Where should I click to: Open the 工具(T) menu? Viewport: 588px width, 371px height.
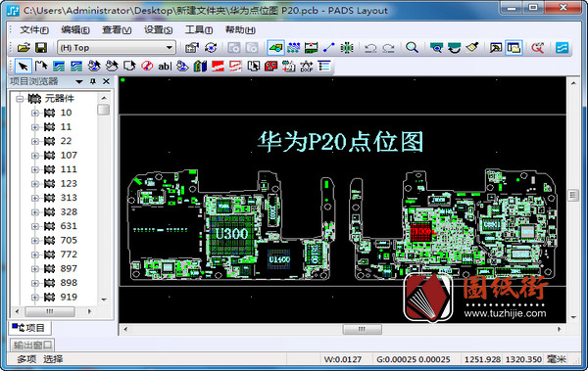199,29
